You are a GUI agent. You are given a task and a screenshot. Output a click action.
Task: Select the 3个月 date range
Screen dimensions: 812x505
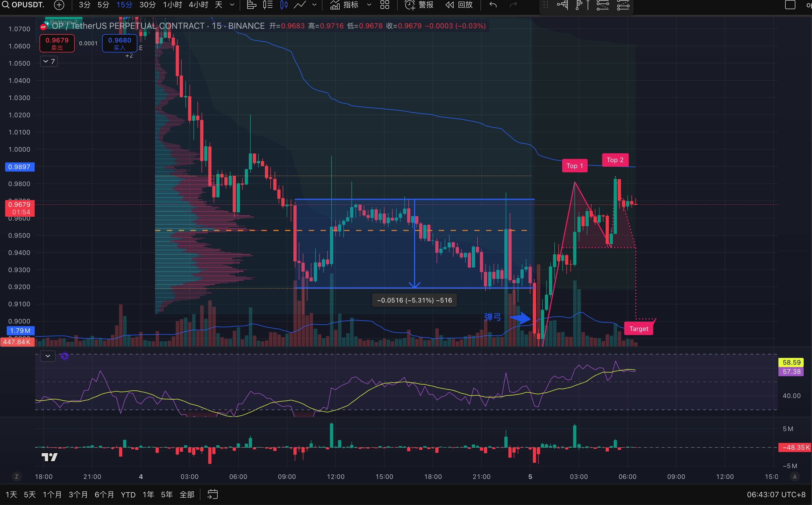pyautogui.click(x=78, y=494)
